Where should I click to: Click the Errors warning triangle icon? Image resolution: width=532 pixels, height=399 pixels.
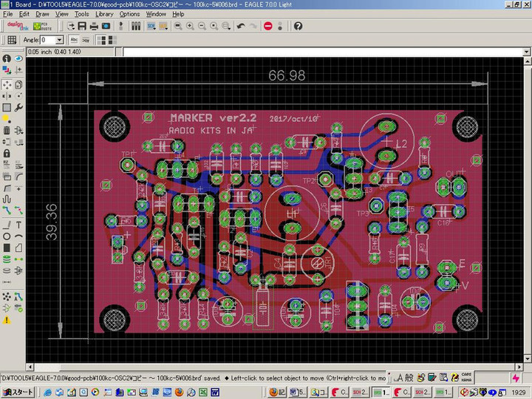point(7,320)
